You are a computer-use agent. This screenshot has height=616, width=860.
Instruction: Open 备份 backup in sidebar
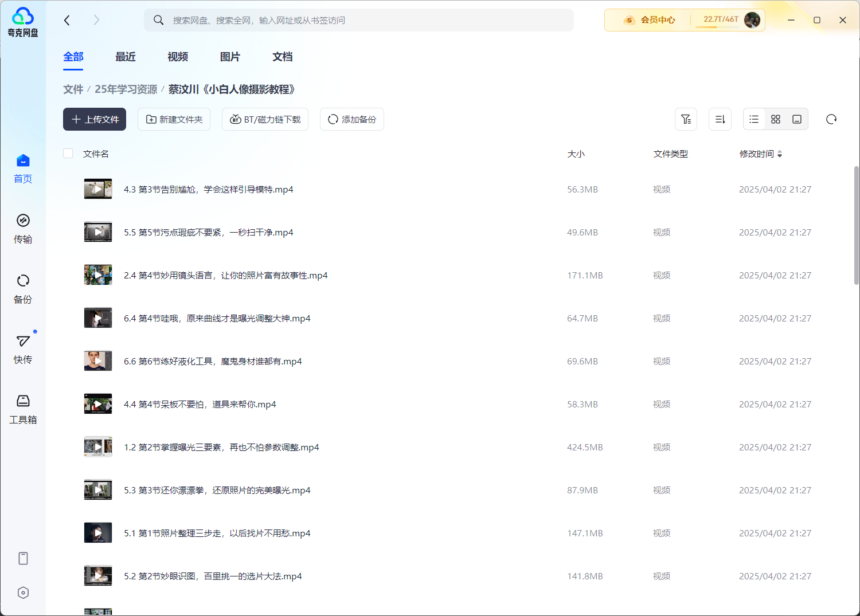click(x=23, y=289)
